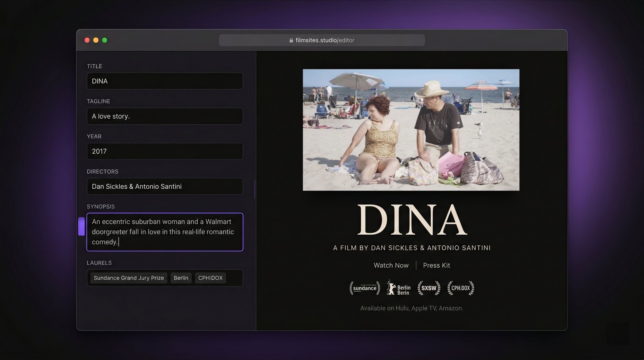Screen dimensions: 644x360
Task: Click the SYNOPSIS section label
Action: (x=101, y=207)
